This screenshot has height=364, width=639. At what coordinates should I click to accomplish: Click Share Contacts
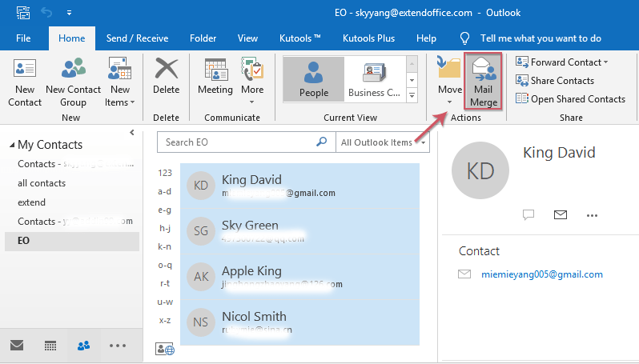(x=555, y=81)
